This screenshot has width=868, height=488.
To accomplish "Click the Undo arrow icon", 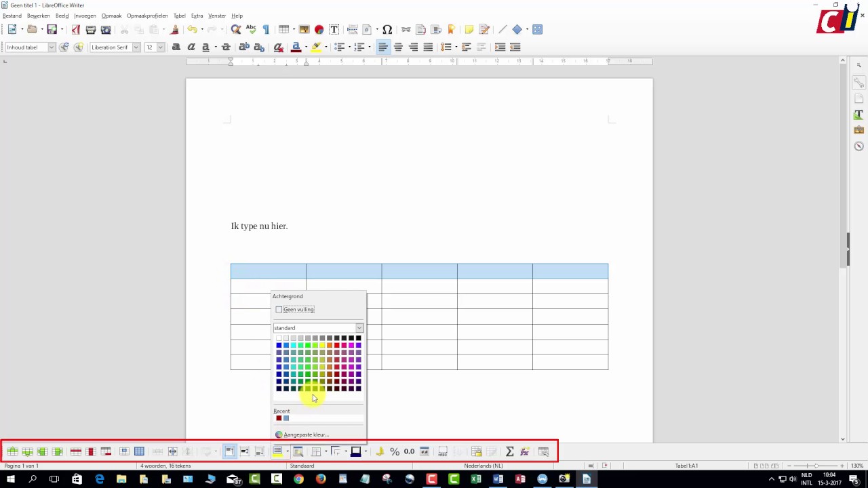I will click(x=192, y=29).
